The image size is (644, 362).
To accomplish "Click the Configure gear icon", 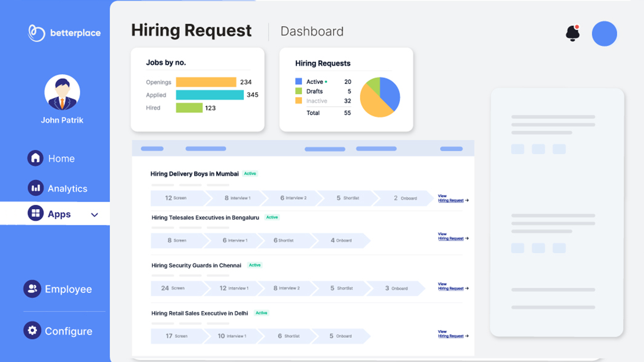I will pyautogui.click(x=32, y=330).
